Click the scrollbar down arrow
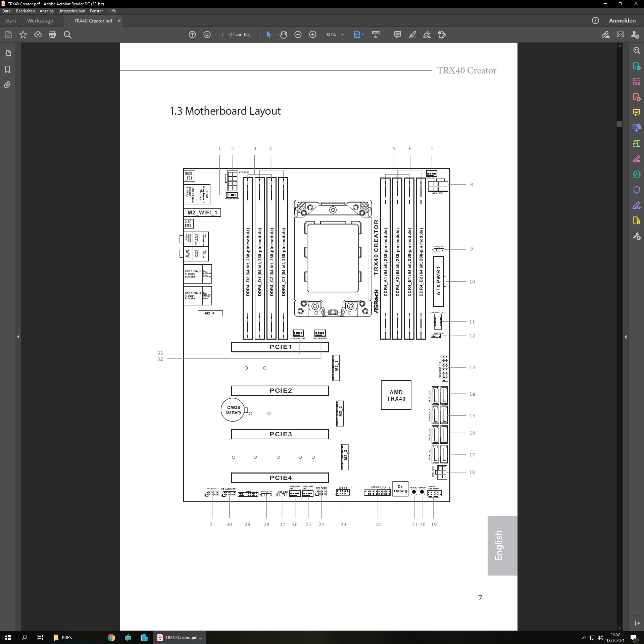Image resolution: width=644 pixels, height=644 pixels. (x=620, y=628)
